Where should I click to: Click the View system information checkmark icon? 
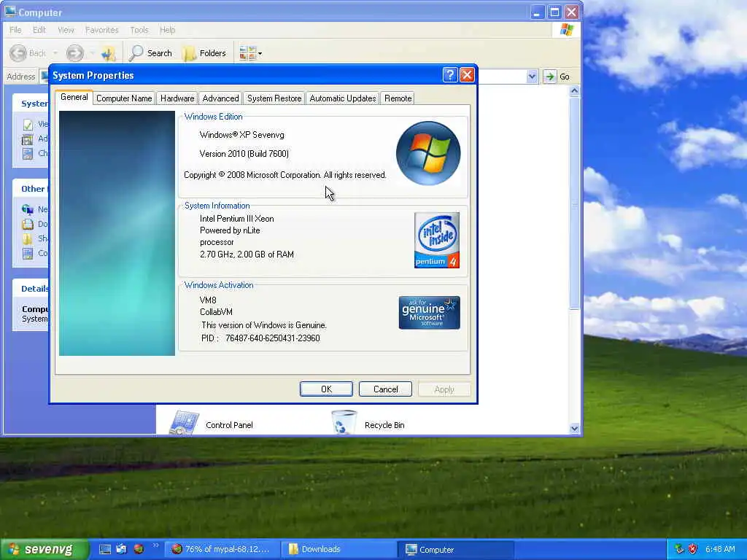(x=28, y=125)
